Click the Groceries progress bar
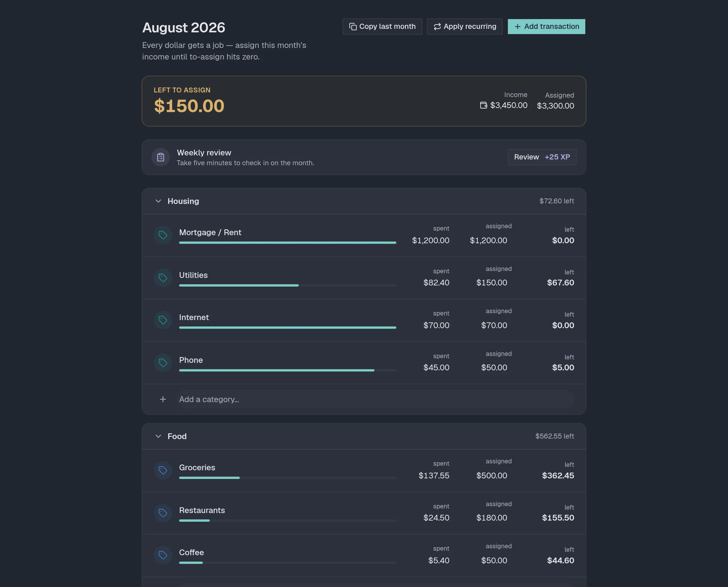This screenshot has height=587, width=728. pos(287,478)
